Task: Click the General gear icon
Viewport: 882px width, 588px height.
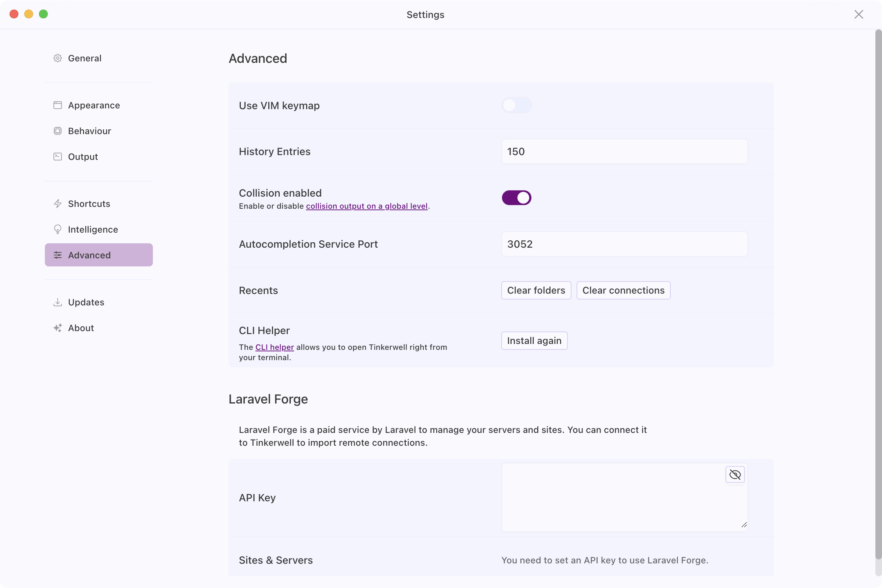Action: point(57,58)
